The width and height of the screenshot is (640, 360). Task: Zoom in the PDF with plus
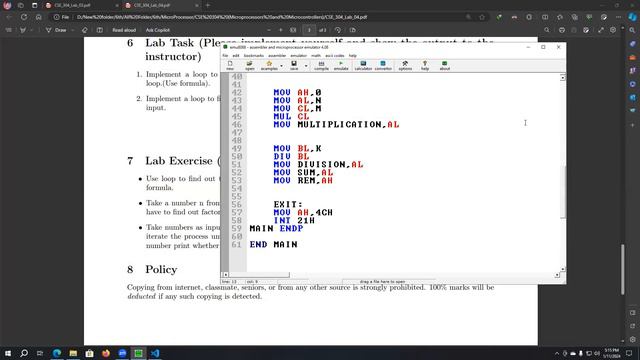tap(280, 30)
